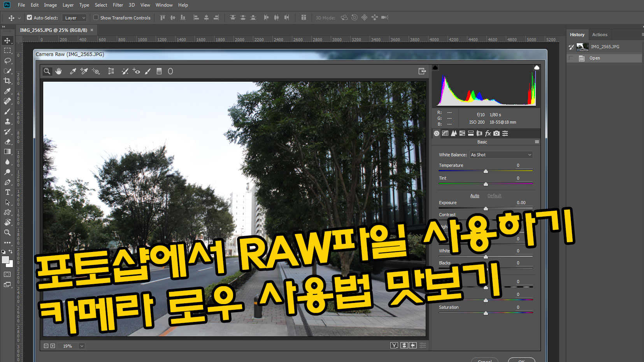The width and height of the screenshot is (644, 362).
Task: Open the Auto-Select Layer dropdown
Action: point(74,18)
